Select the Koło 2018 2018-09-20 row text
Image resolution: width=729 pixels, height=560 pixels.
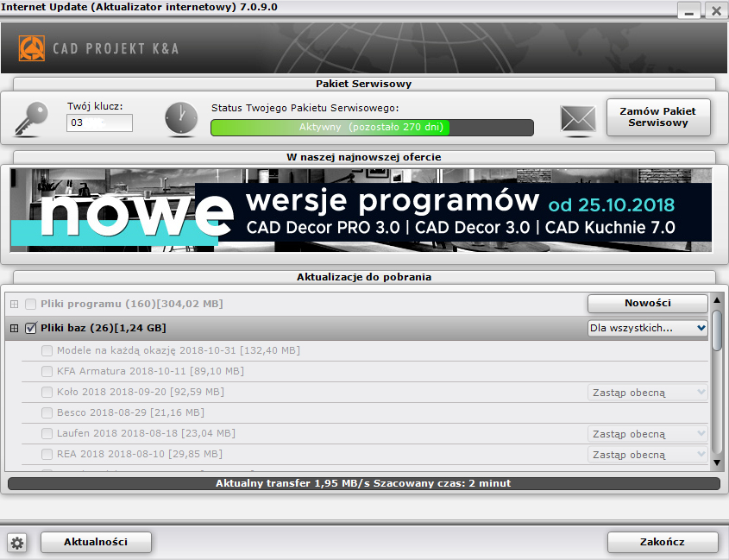pos(141,392)
